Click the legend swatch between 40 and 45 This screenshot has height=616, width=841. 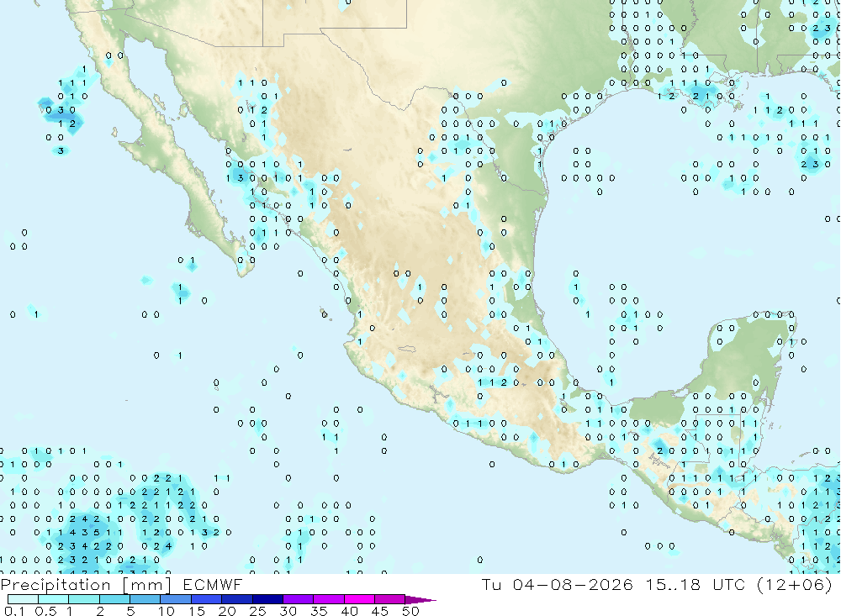tap(359, 599)
